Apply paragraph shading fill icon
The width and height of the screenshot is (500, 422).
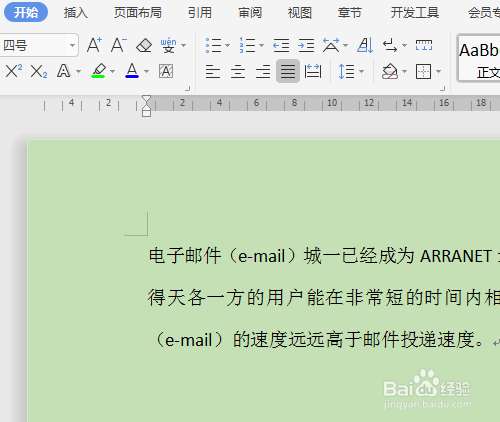click(x=390, y=71)
